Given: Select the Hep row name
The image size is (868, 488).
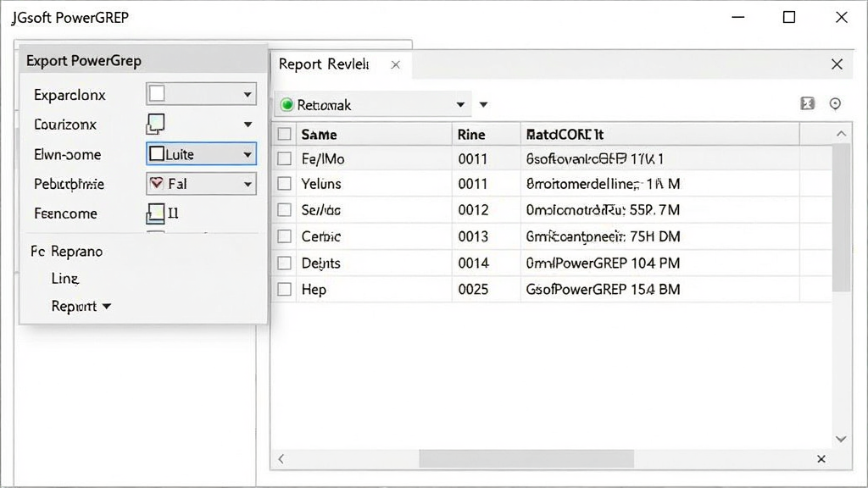Looking at the screenshot, I should 314,290.
